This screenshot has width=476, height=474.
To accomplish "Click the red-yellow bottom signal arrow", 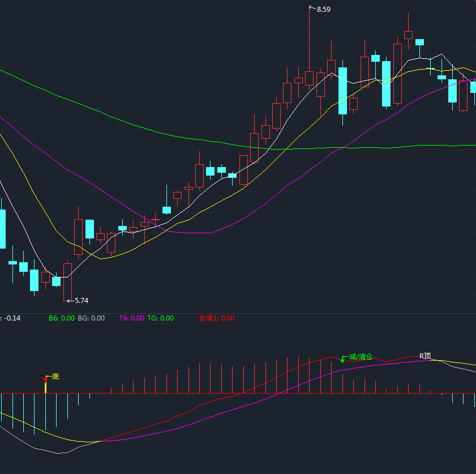I will (45, 385).
